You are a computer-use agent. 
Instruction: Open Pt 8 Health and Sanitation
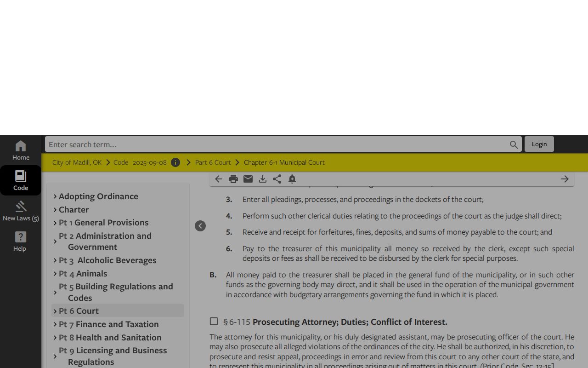(110, 337)
